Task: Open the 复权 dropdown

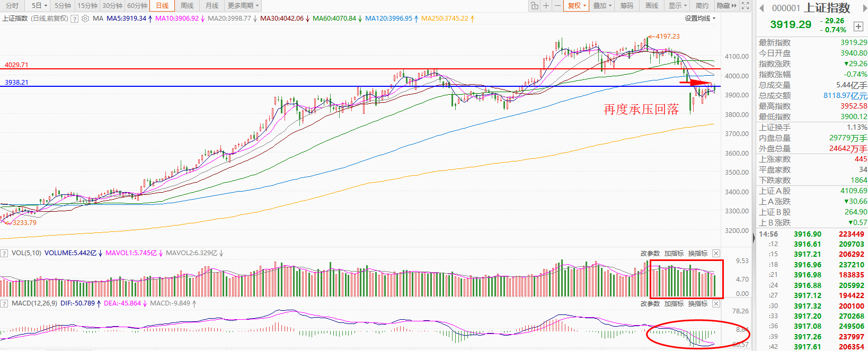Action: pos(577,6)
